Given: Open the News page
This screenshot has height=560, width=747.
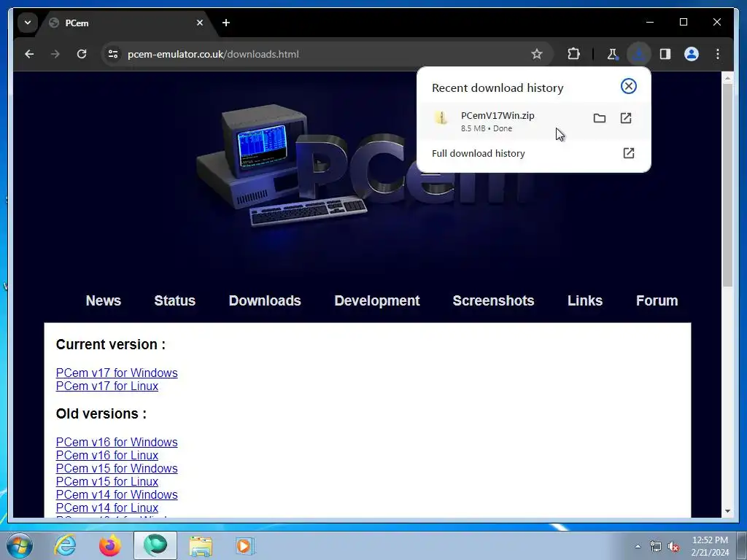Looking at the screenshot, I should (x=104, y=301).
